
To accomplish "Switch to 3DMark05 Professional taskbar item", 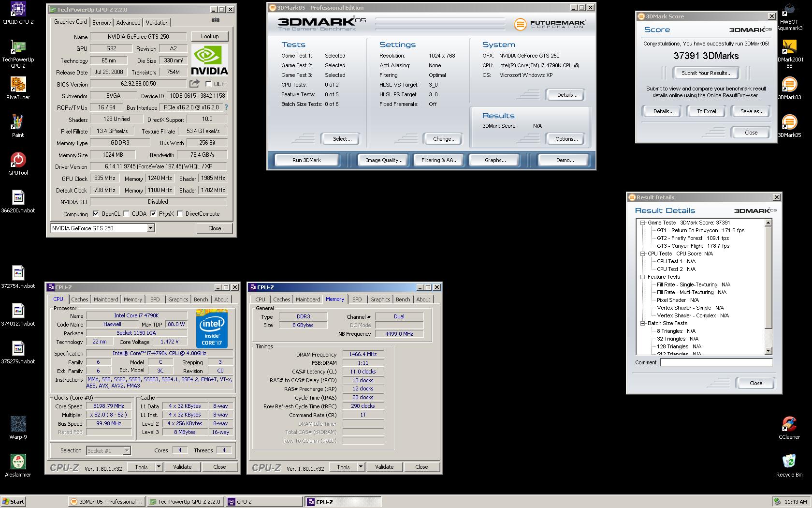I will (106, 502).
